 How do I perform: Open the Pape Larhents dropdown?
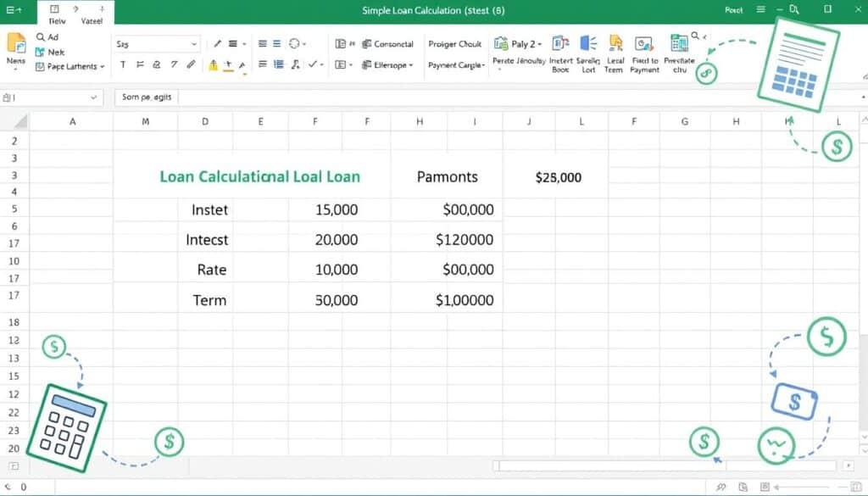pos(70,66)
